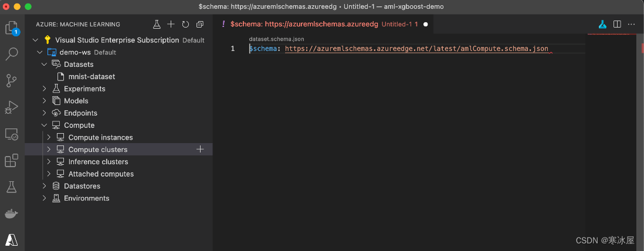Open the Docker view icon
This screenshot has width=644, height=251.
[12, 214]
